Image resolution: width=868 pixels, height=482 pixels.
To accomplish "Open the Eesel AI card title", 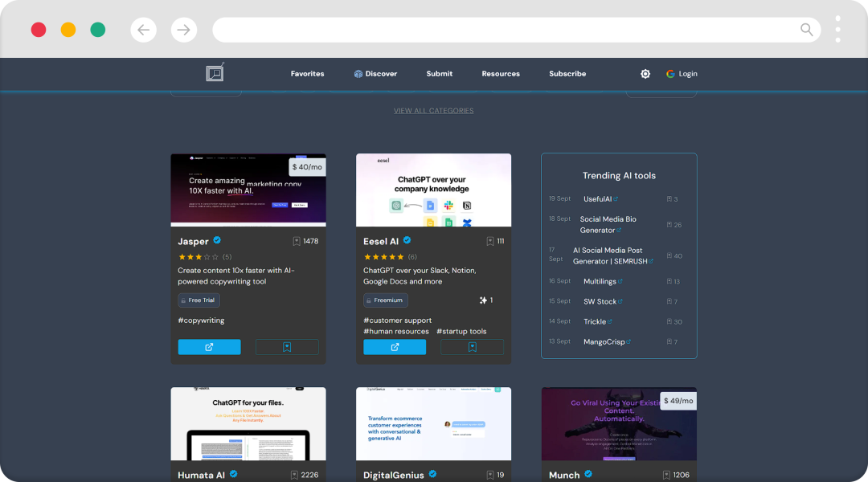I will [381, 241].
